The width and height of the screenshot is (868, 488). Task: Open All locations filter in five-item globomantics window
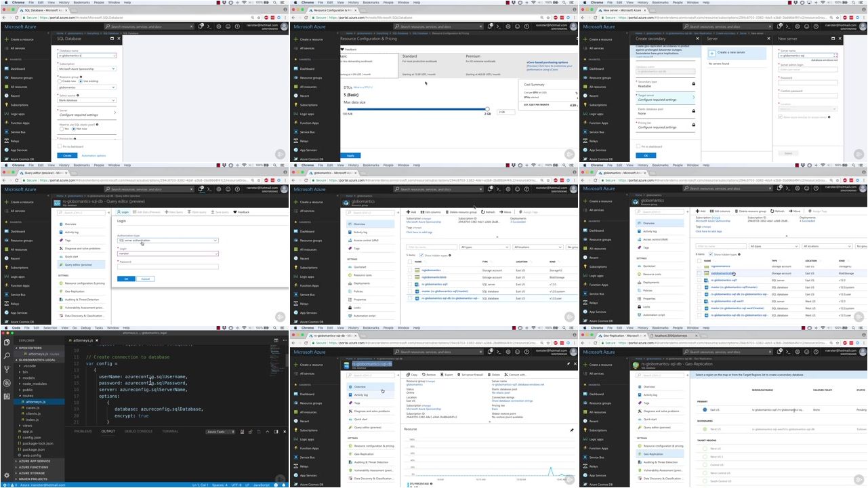tap(537, 247)
